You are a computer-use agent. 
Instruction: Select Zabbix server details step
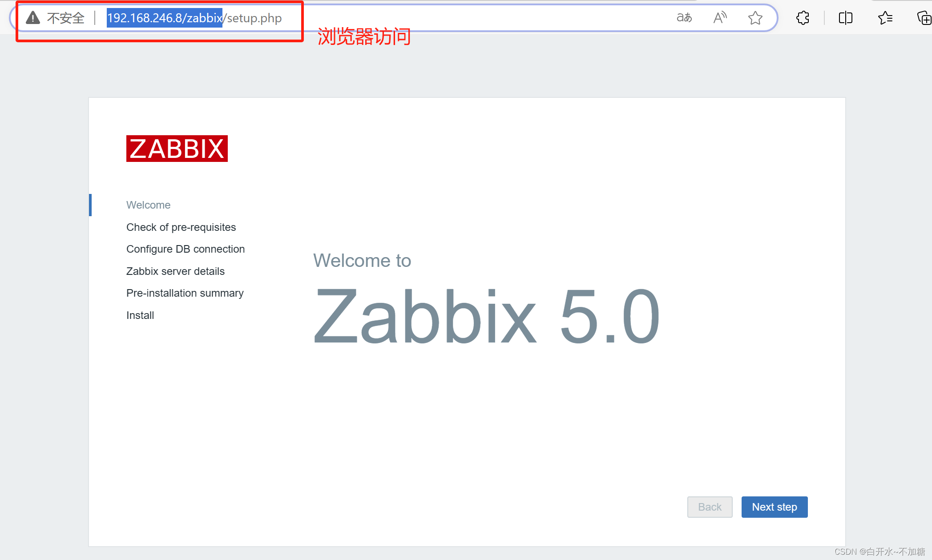point(175,271)
